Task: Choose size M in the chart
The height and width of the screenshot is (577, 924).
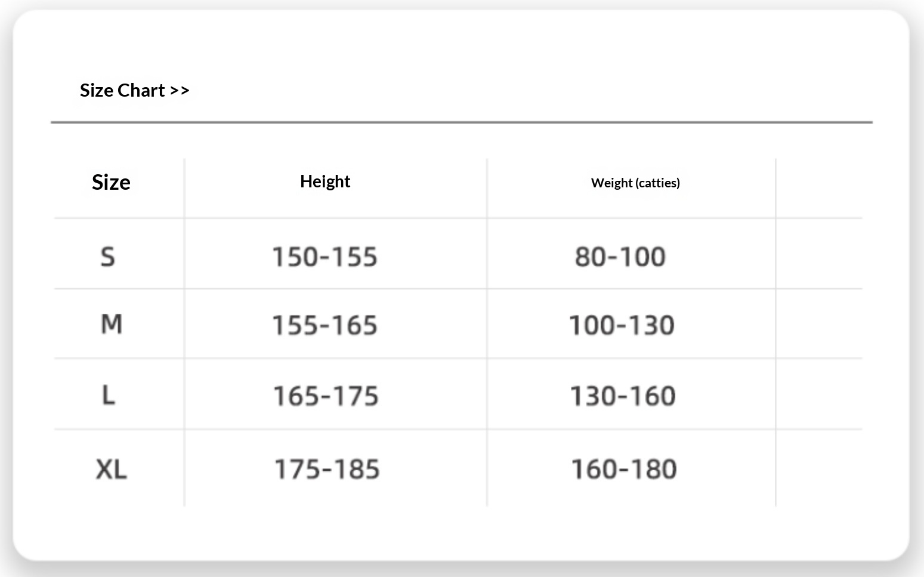Action: [x=112, y=324]
